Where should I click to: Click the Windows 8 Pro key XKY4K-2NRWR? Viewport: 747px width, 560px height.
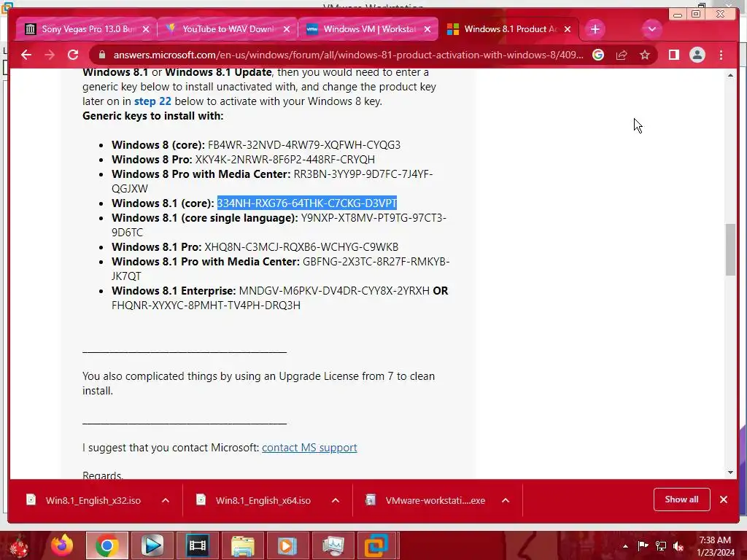(x=285, y=160)
